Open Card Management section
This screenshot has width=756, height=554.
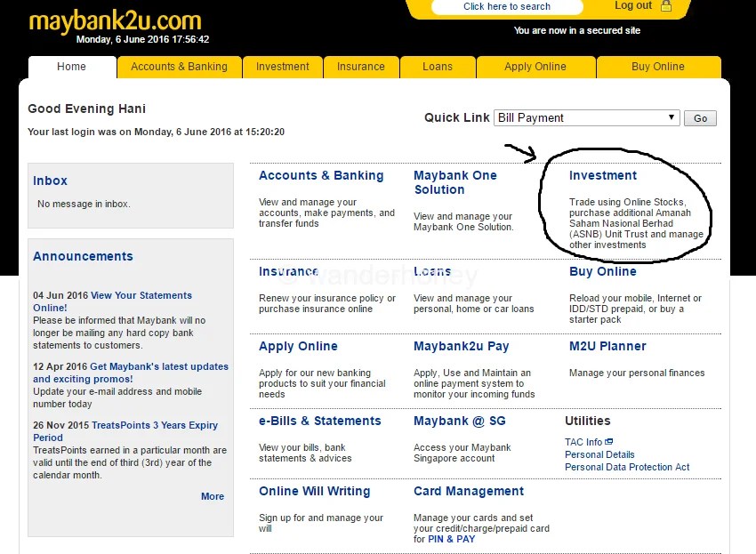pos(469,492)
